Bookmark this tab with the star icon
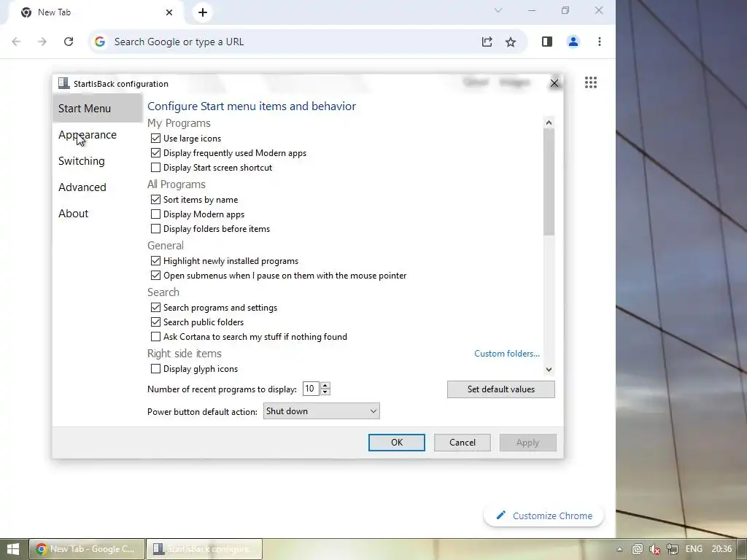Image resolution: width=747 pixels, height=560 pixels. [511, 42]
